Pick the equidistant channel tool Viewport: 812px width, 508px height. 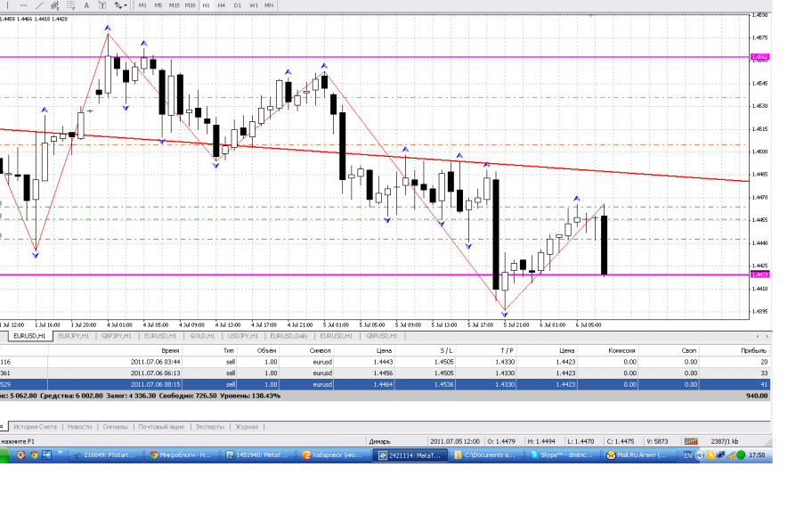coord(56,5)
